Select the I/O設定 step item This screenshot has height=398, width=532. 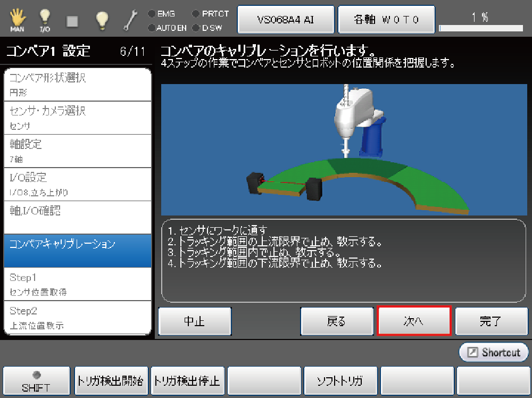click(78, 184)
